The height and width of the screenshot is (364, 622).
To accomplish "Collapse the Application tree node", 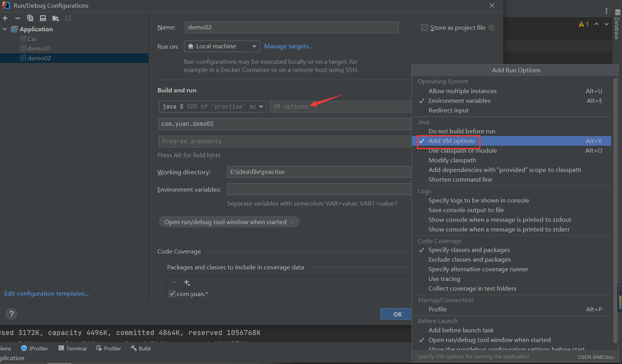I will tap(4, 29).
